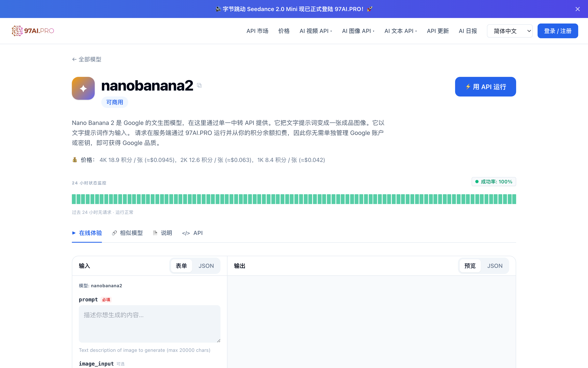Image resolution: width=588 pixels, height=368 pixels.
Task: Click the image_input field label
Action: coord(96,364)
